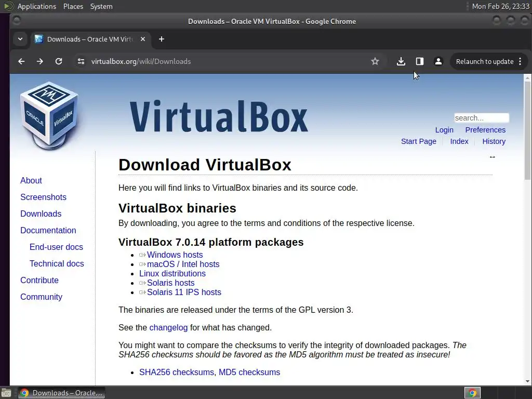Open the System menu
The height and width of the screenshot is (399, 532).
pos(101,6)
